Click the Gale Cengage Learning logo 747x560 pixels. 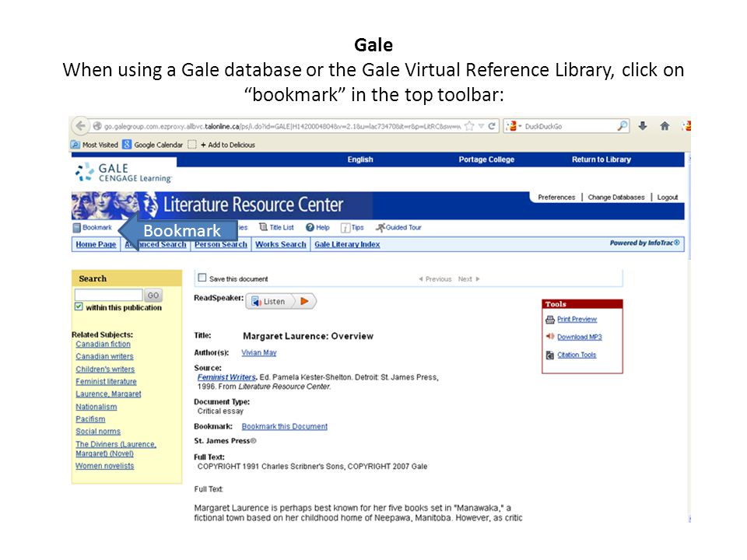pyautogui.click(x=124, y=173)
